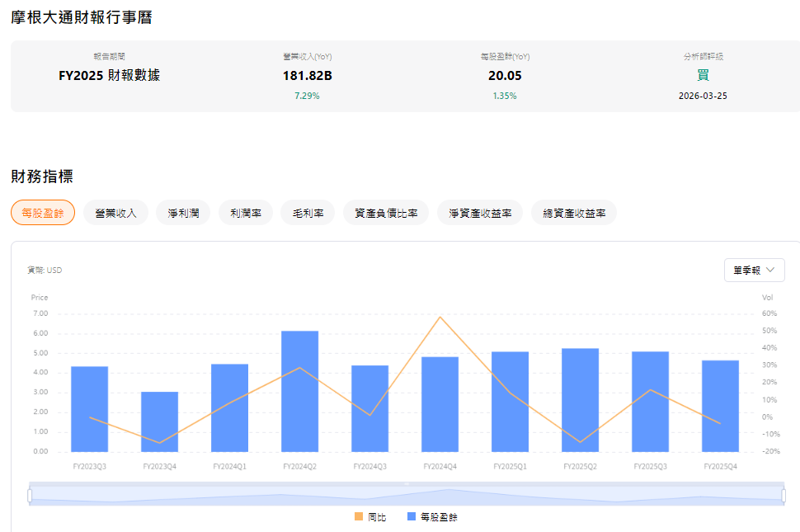This screenshot has width=800, height=532.
Task: Click the FY2024Q4 peak of the 同比 line
Action: coord(440,316)
